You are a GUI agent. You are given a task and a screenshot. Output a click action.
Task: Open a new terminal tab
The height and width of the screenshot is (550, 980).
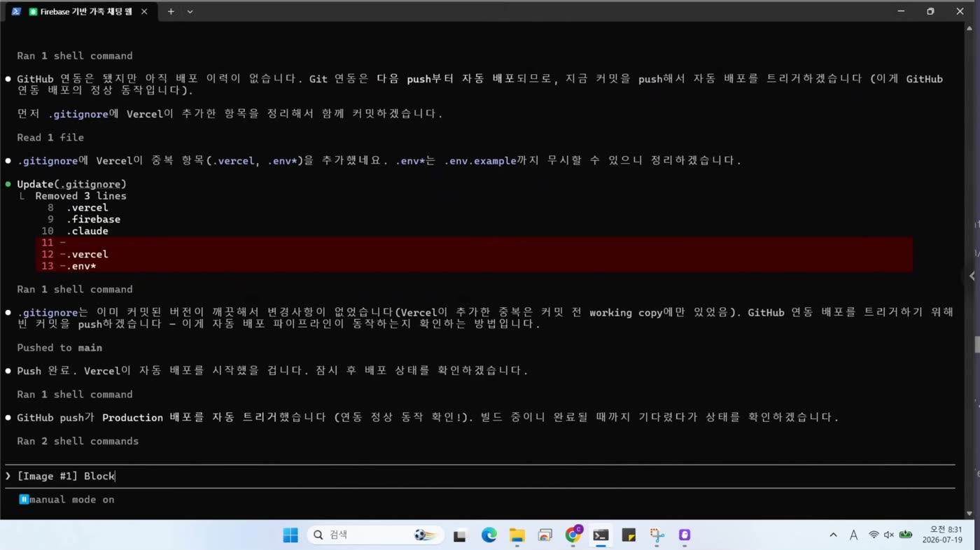click(171, 11)
